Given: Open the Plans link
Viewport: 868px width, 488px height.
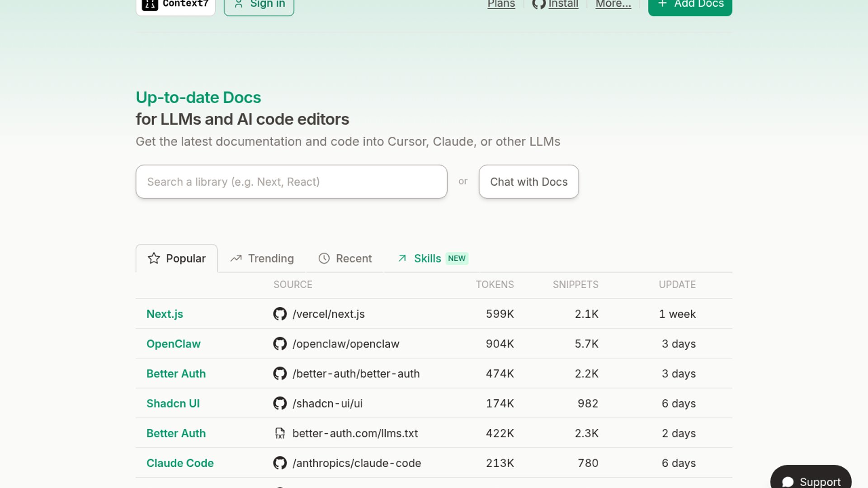Looking at the screenshot, I should click(x=501, y=4).
